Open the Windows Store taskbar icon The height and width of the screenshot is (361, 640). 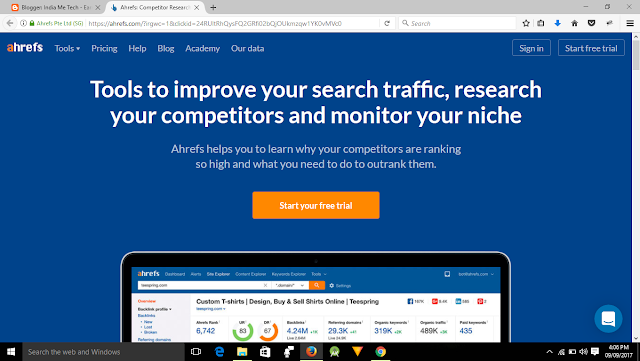[x=265, y=352]
